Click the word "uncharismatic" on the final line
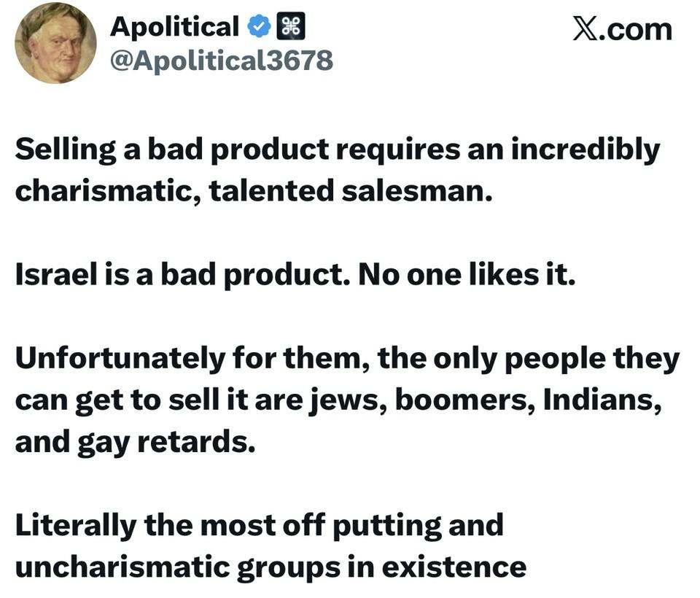700x598 pixels. click(122, 567)
